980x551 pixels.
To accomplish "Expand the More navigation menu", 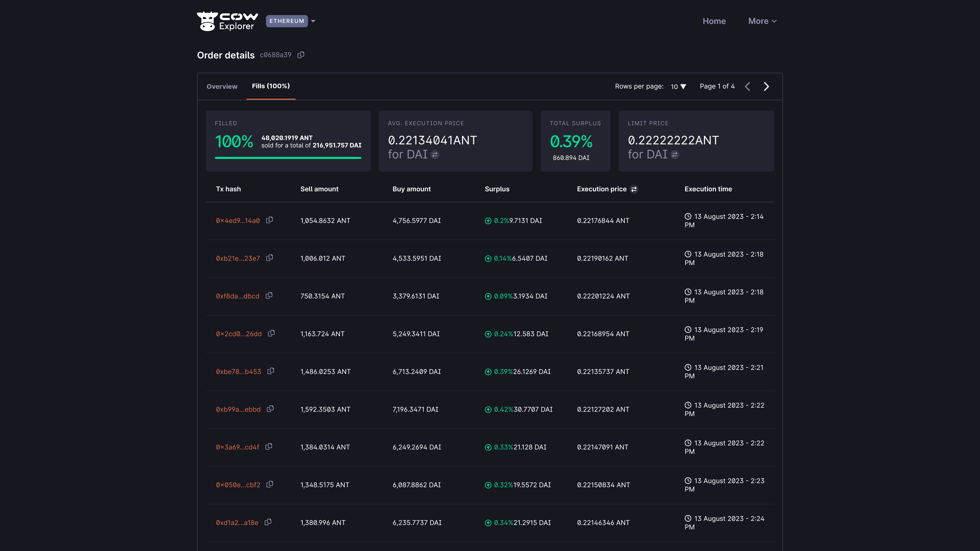I will (x=762, y=21).
